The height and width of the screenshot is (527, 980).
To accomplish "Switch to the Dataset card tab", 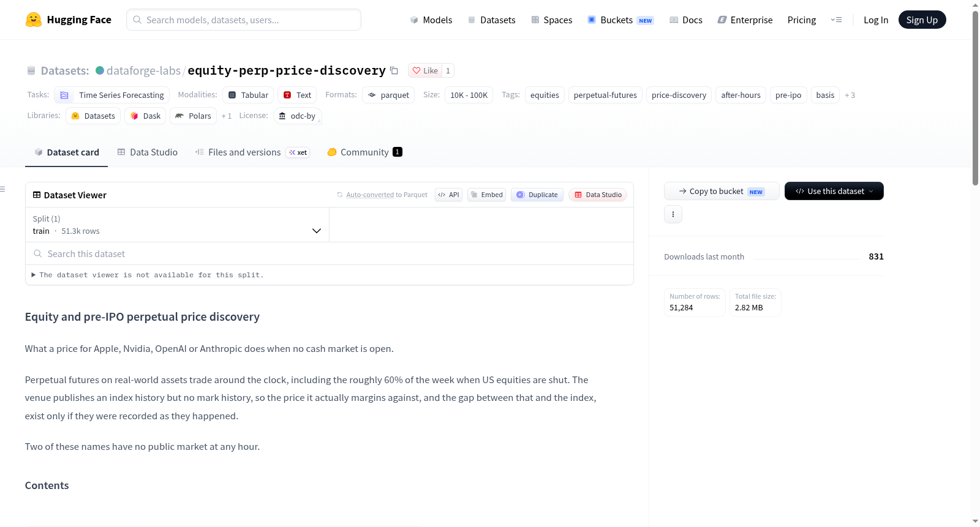I will click(66, 152).
